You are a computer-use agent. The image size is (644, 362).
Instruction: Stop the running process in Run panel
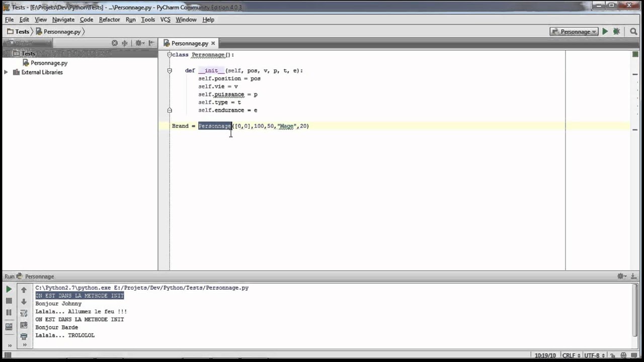pos(9,301)
